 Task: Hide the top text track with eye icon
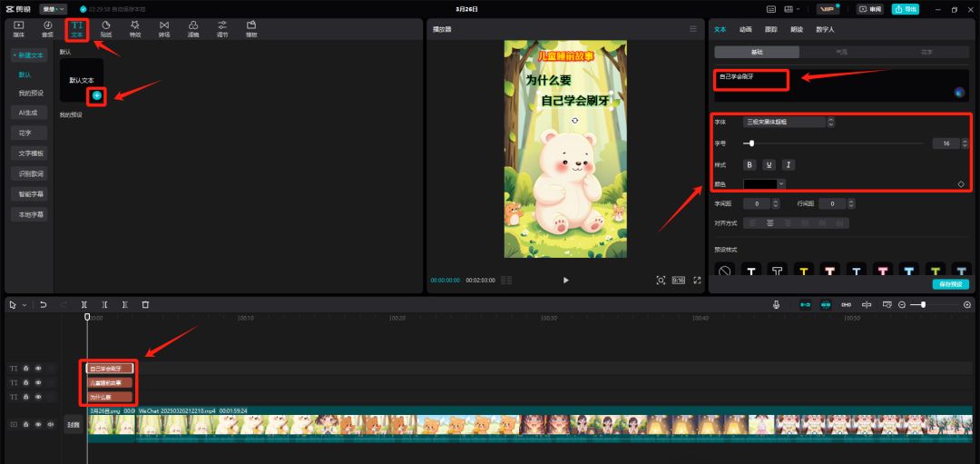[37, 369]
